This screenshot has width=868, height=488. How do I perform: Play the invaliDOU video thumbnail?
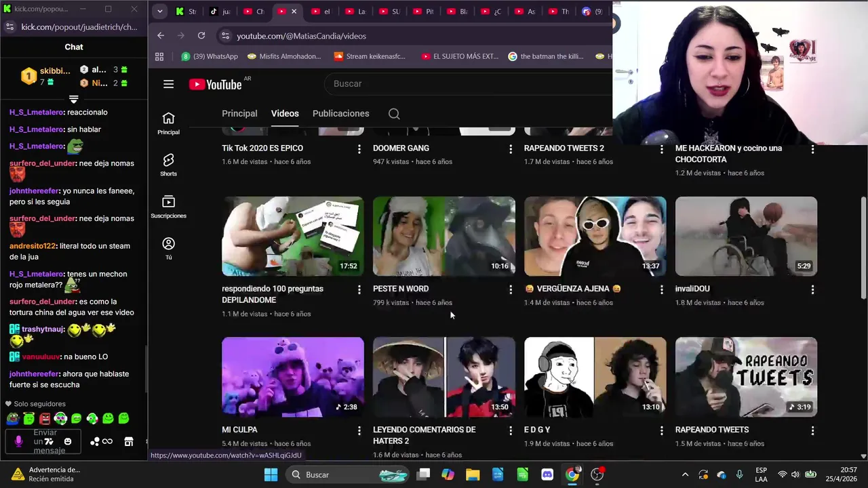click(x=746, y=237)
